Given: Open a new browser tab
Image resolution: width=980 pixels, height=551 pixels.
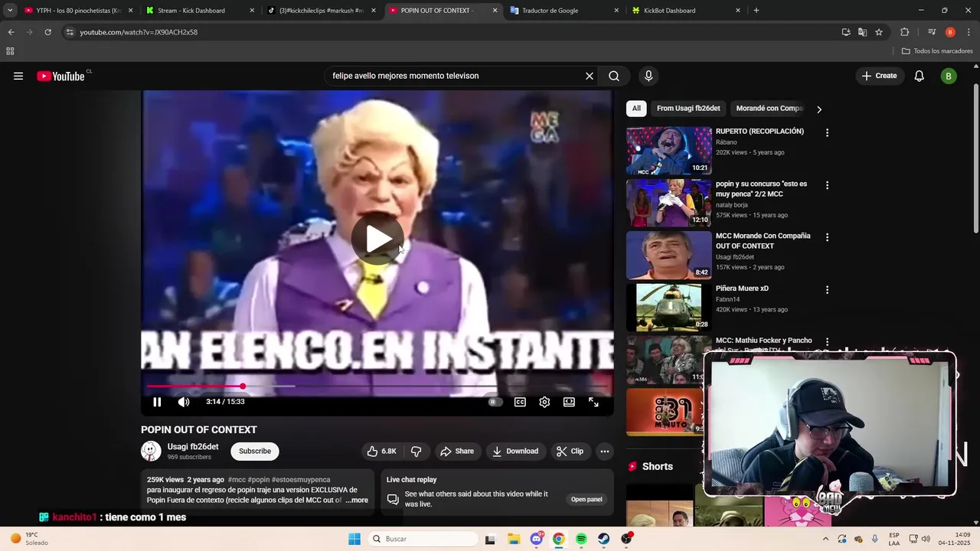Looking at the screenshot, I should click(x=756, y=11).
